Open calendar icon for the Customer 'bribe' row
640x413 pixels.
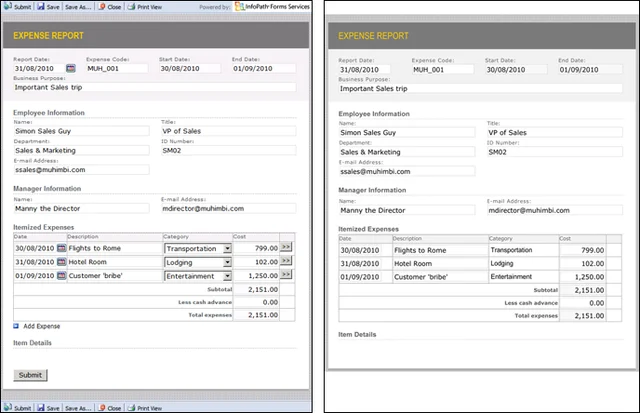click(61, 276)
